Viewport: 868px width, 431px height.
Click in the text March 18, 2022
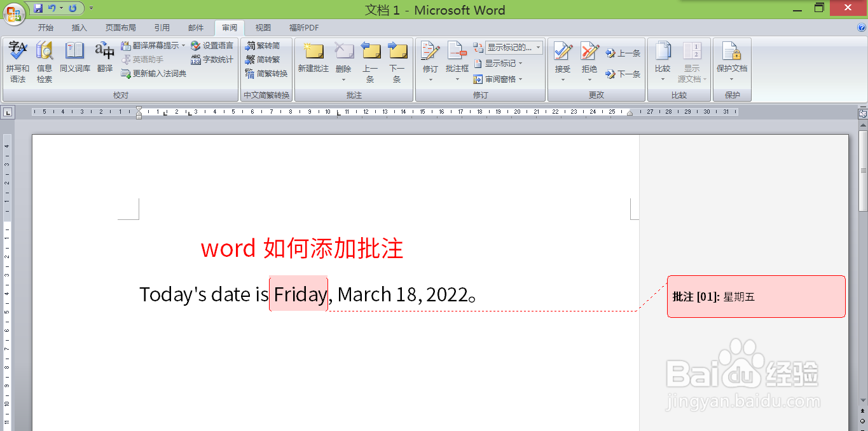(402, 294)
